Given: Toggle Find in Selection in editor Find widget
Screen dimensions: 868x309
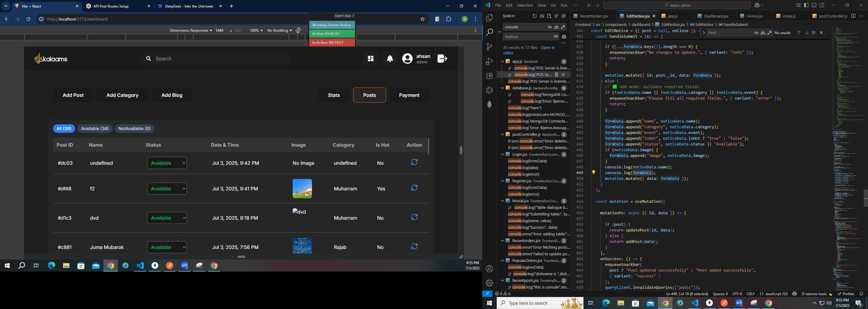Looking at the screenshot, I should (x=814, y=33).
